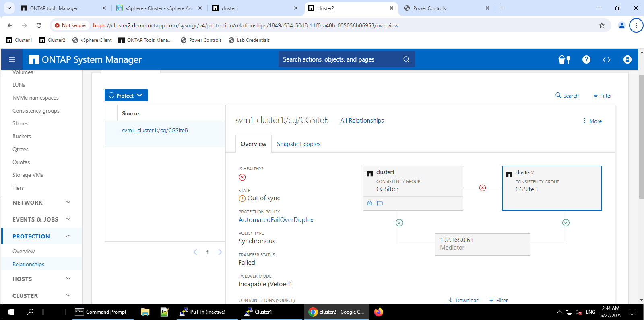Click the search actions input field
Viewport: 644px width, 320px height.
pyautogui.click(x=340, y=59)
